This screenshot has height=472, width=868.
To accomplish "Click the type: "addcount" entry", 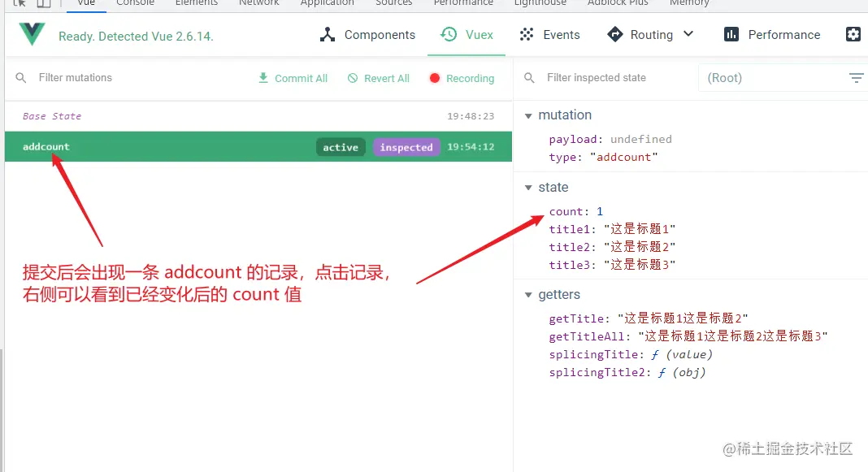I will click(603, 157).
